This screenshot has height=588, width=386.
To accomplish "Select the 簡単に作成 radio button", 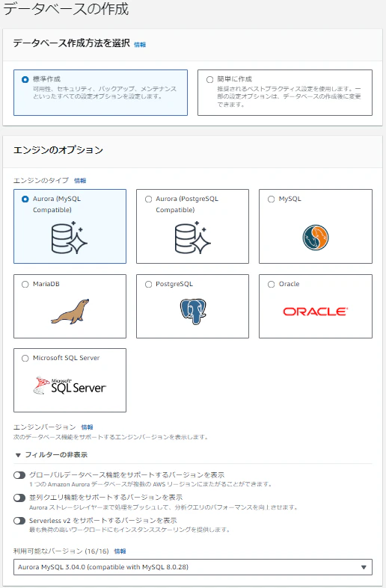I will (210, 79).
